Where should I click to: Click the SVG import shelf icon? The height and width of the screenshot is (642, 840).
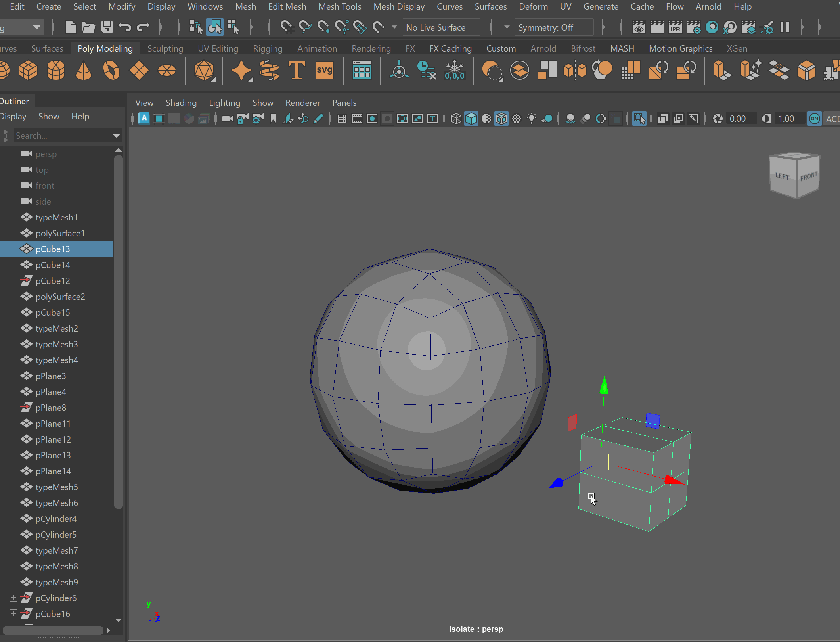(324, 71)
